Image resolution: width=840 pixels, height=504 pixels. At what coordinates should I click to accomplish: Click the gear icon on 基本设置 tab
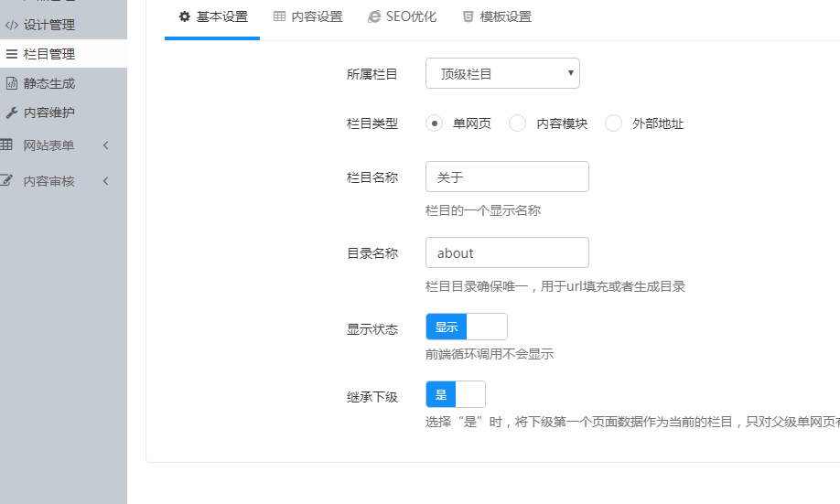tap(184, 16)
